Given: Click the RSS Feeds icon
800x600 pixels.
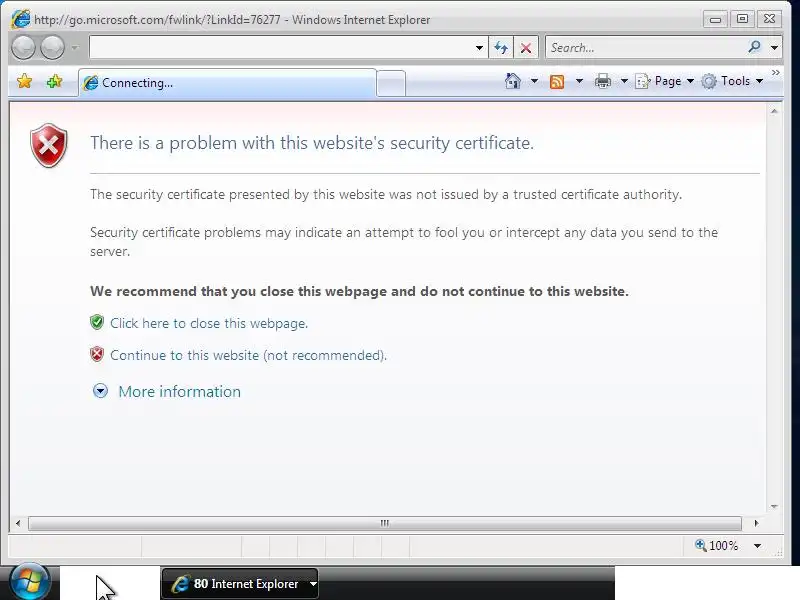Looking at the screenshot, I should coord(557,81).
